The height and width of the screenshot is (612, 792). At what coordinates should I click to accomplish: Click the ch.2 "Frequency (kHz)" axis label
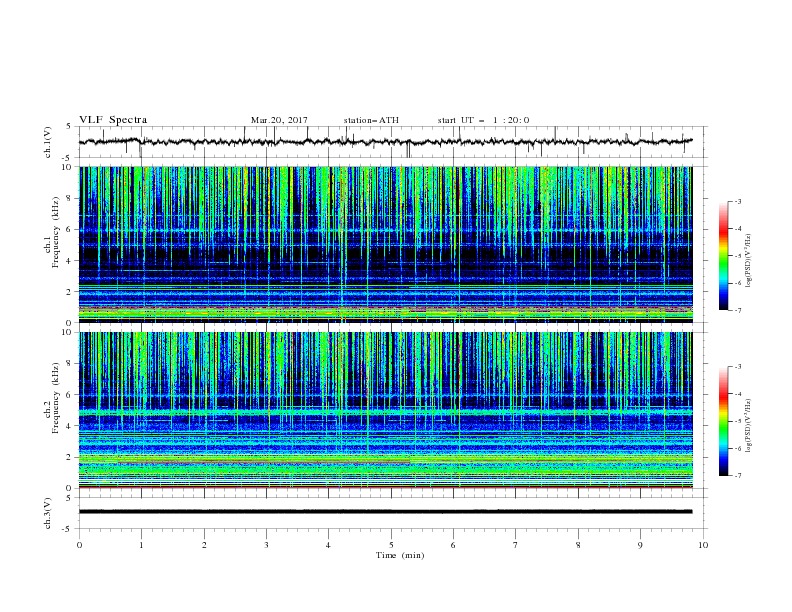coord(56,398)
